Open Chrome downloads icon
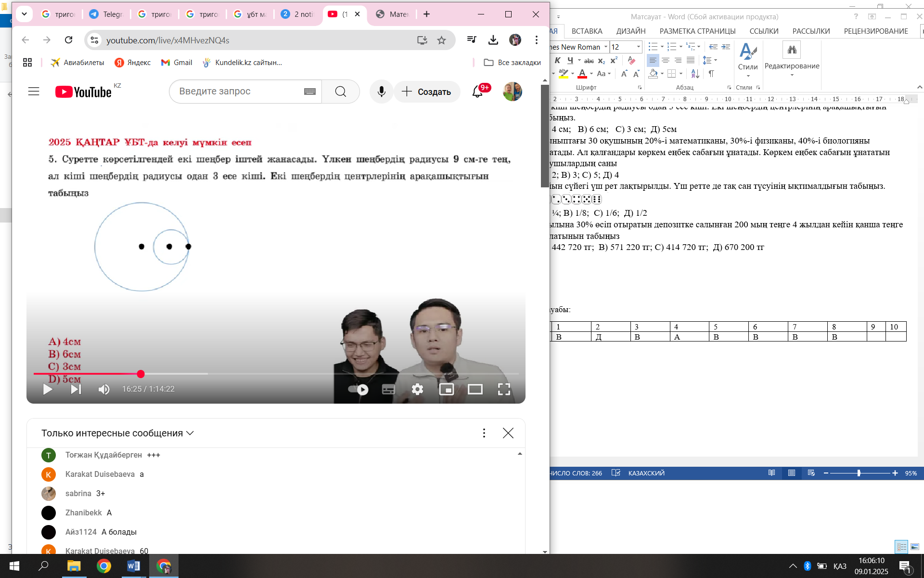The height and width of the screenshot is (578, 924). click(x=493, y=40)
